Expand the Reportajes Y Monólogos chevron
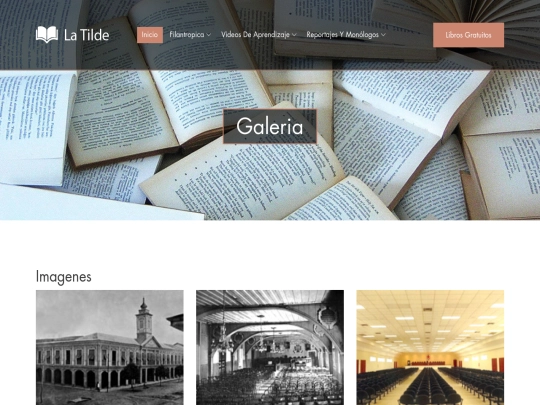540x405 pixels. click(383, 35)
